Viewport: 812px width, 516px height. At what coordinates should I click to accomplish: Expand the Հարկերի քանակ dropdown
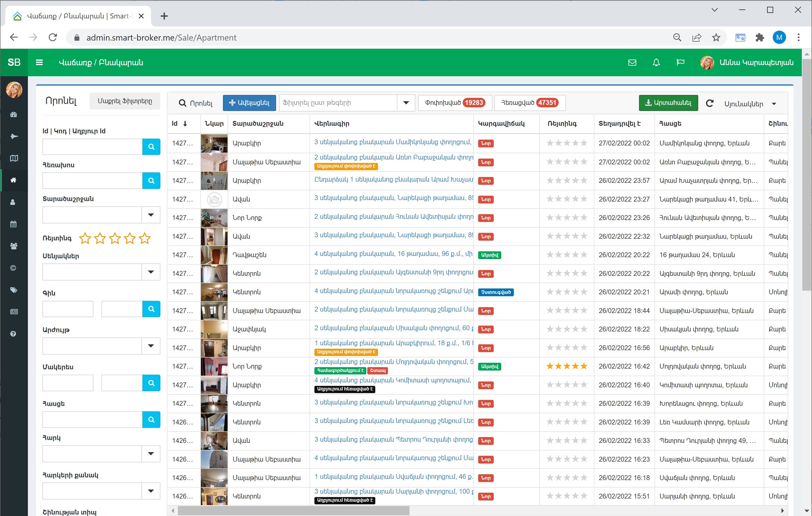point(151,491)
